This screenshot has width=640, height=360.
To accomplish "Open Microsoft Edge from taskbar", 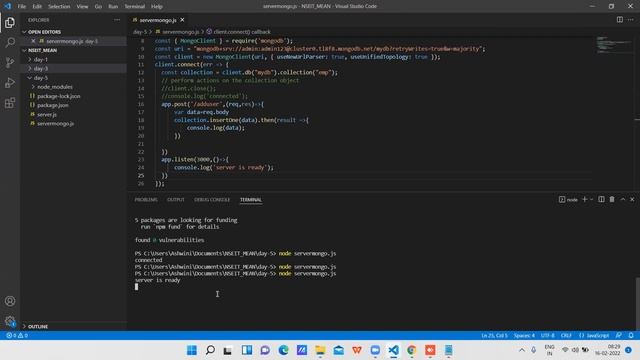I will [x=283, y=350].
